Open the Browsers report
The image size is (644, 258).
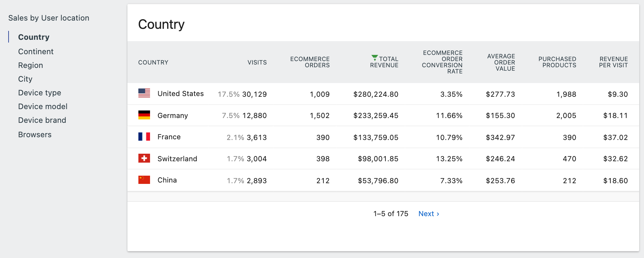pos(35,134)
